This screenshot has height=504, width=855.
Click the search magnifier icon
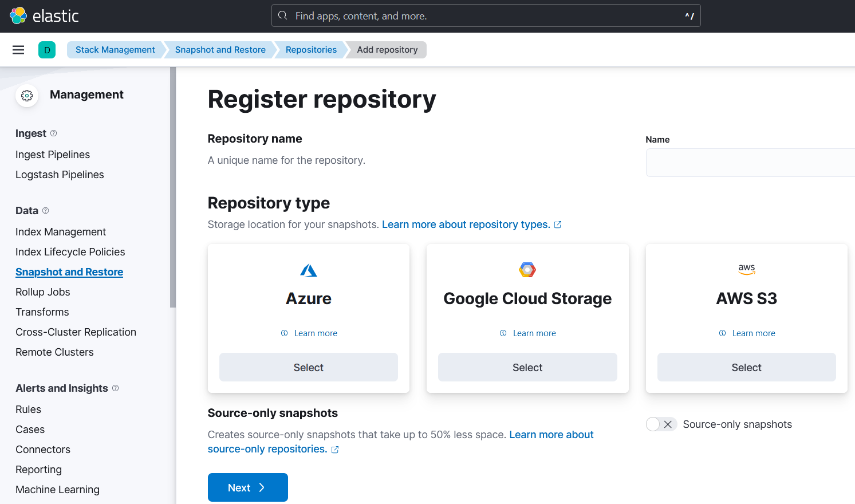pos(282,15)
